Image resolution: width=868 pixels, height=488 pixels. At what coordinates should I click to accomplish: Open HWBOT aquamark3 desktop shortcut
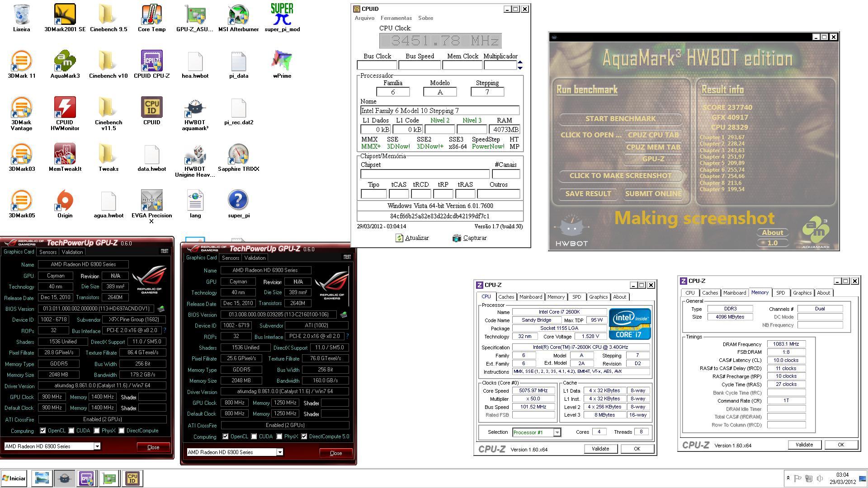point(195,114)
